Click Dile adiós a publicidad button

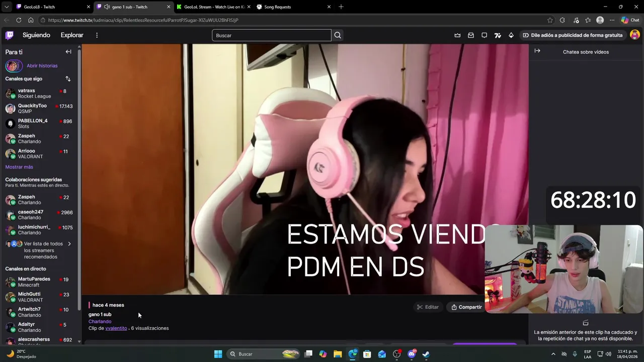coord(573,35)
